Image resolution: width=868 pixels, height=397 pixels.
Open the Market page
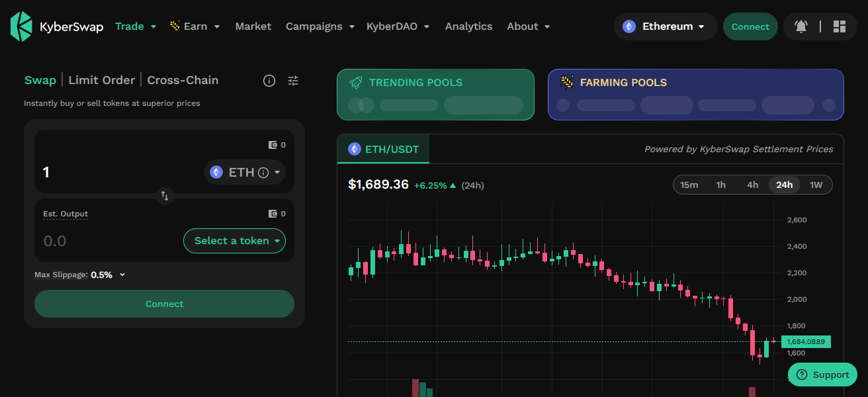[253, 26]
